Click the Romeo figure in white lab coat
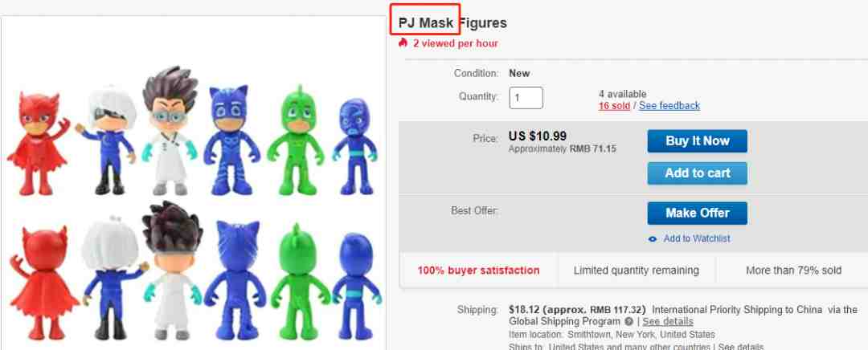The image size is (868, 350). coord(170,131)
